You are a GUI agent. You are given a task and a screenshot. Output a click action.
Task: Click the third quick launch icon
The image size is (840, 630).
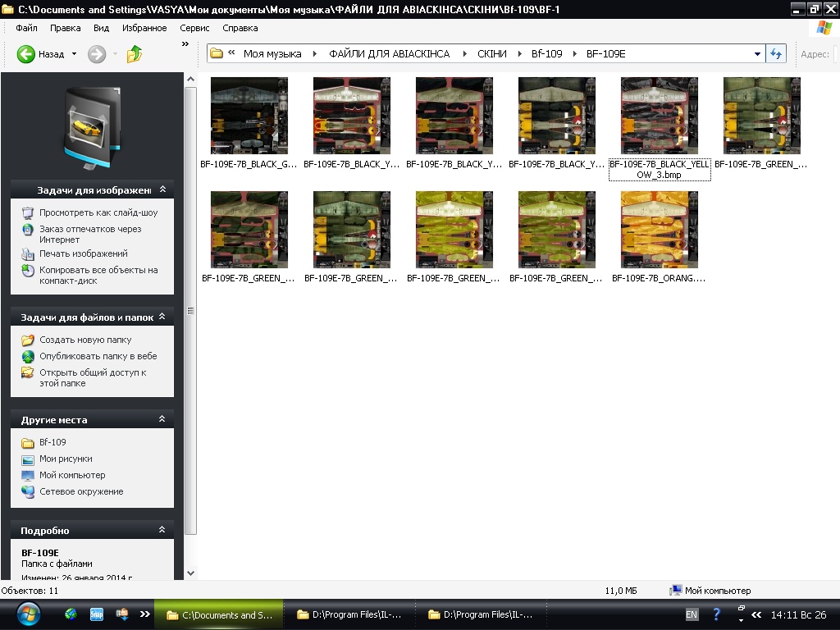(x=122, y=614)
